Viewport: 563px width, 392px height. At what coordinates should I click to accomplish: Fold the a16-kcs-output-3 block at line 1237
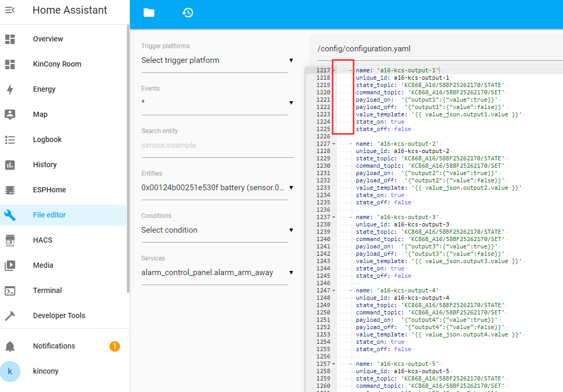click(334, 217)
